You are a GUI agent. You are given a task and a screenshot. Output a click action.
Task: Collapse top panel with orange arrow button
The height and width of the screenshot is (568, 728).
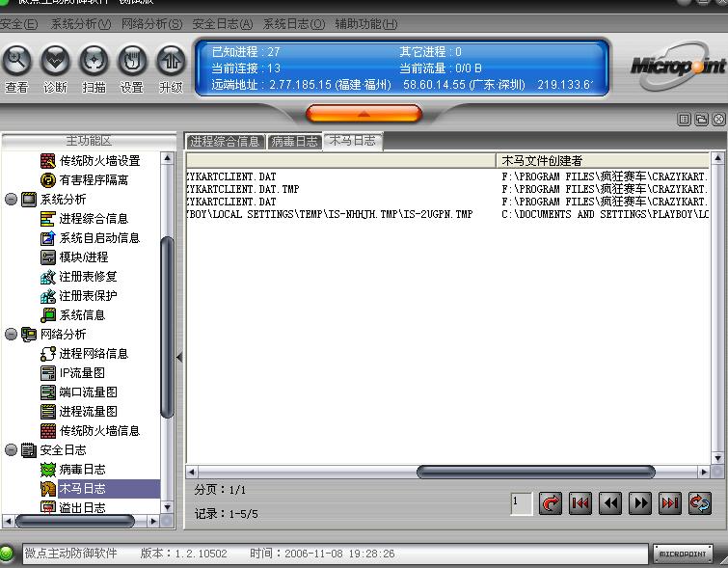pos(364,114)
